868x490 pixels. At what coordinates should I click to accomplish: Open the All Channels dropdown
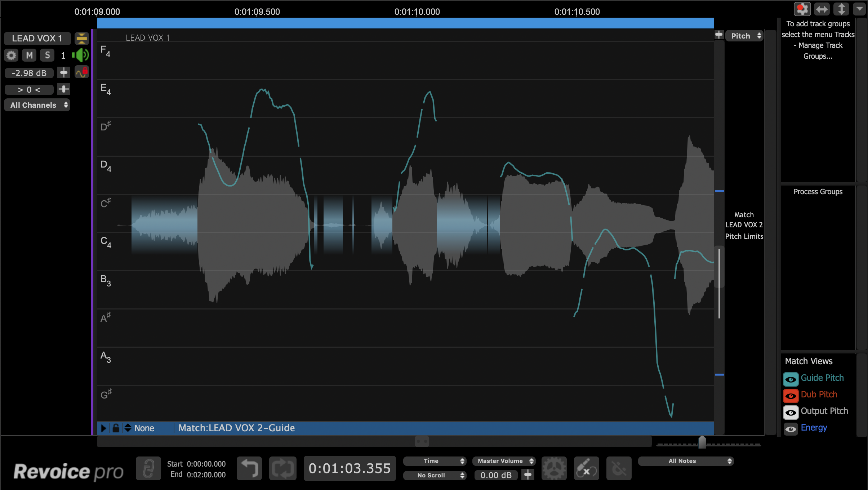tap(37, 105)
